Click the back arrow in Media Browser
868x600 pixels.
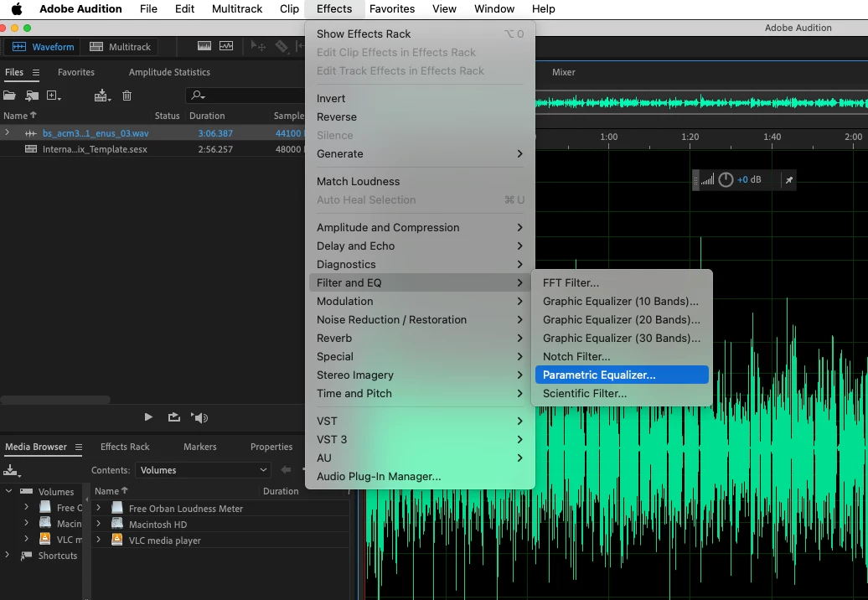pos(286,470)
